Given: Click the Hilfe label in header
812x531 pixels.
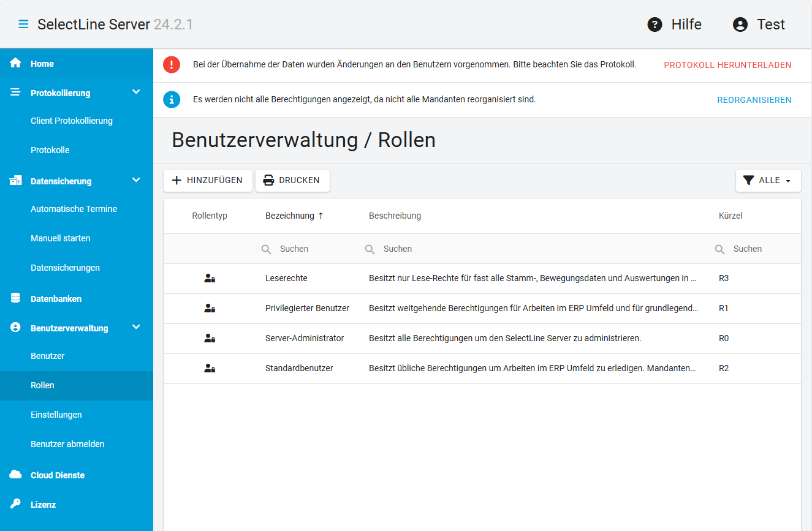Looking at the screenshot, I should pyautogui.click(x=686, y=24).
